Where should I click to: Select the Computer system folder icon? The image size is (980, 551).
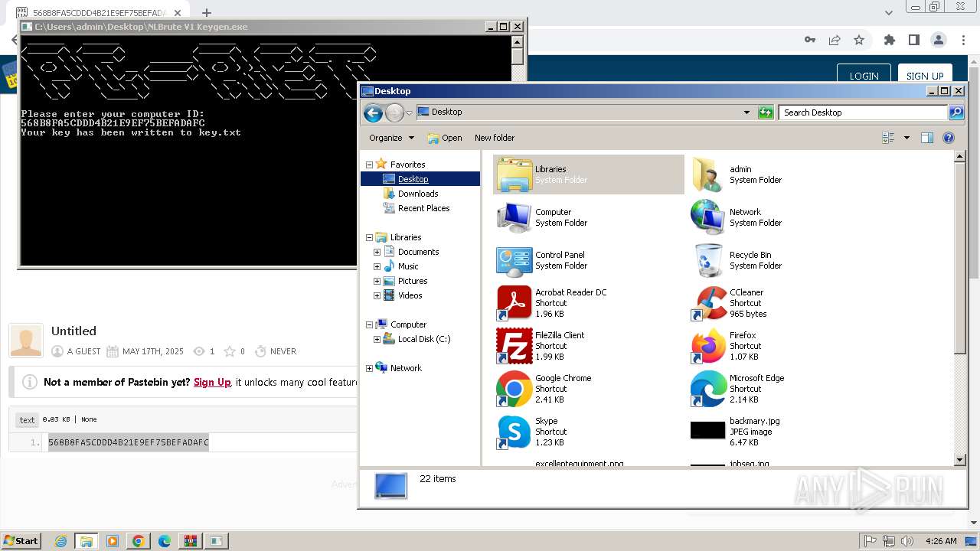coord(514,217)
